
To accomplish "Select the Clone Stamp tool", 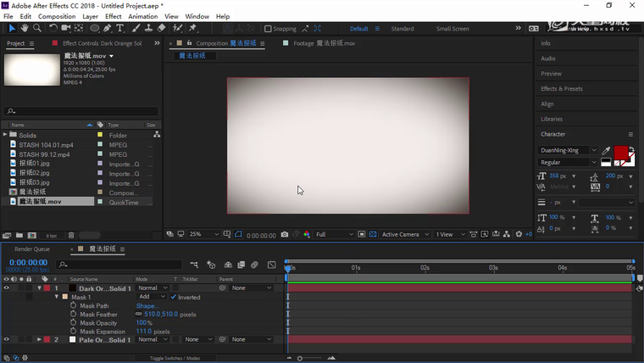I will [x=147, y=28].
